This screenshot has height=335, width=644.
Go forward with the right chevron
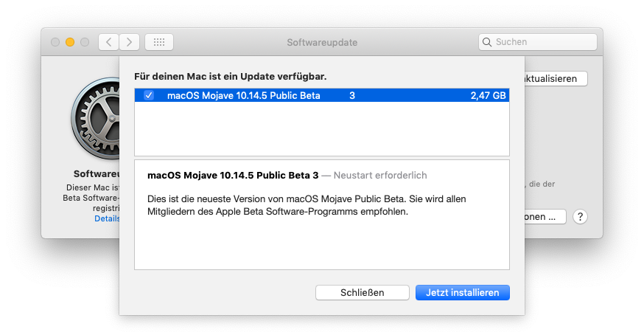tap(129, 42)
